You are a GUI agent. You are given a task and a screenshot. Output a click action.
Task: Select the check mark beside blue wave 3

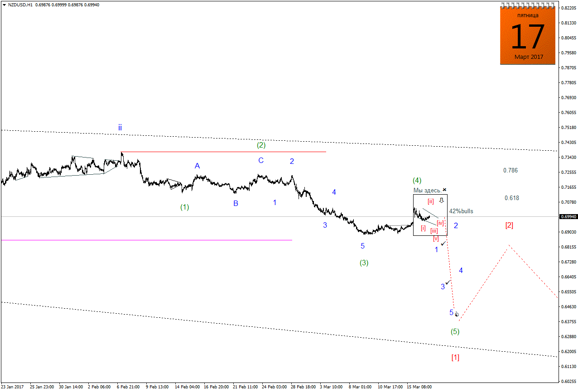coord(448,282)
